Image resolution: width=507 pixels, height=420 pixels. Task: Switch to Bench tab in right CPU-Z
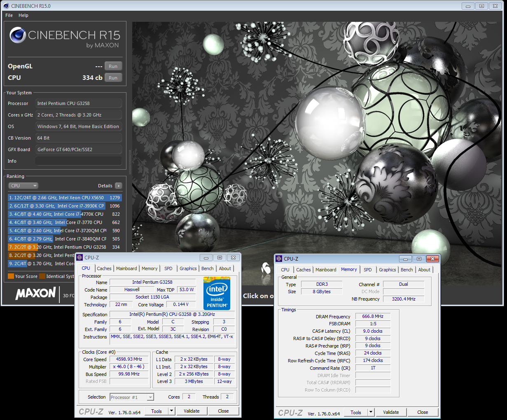coord(407,270)
